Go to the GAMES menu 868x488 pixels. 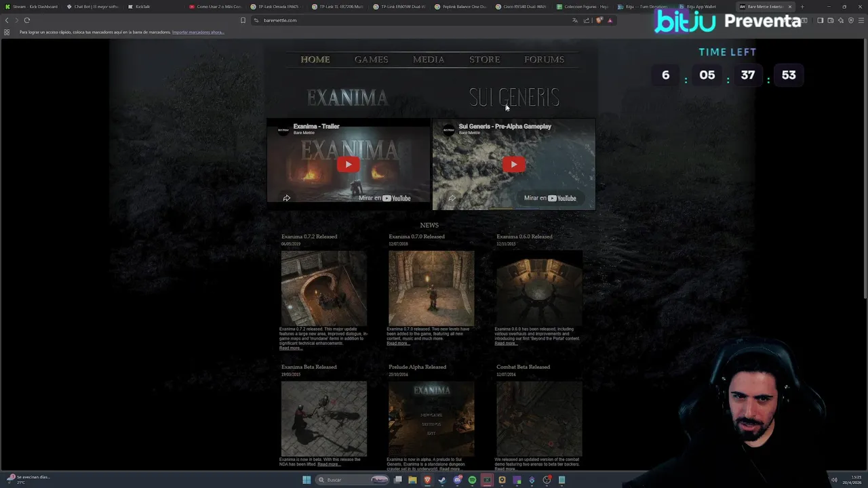(371, 60)
